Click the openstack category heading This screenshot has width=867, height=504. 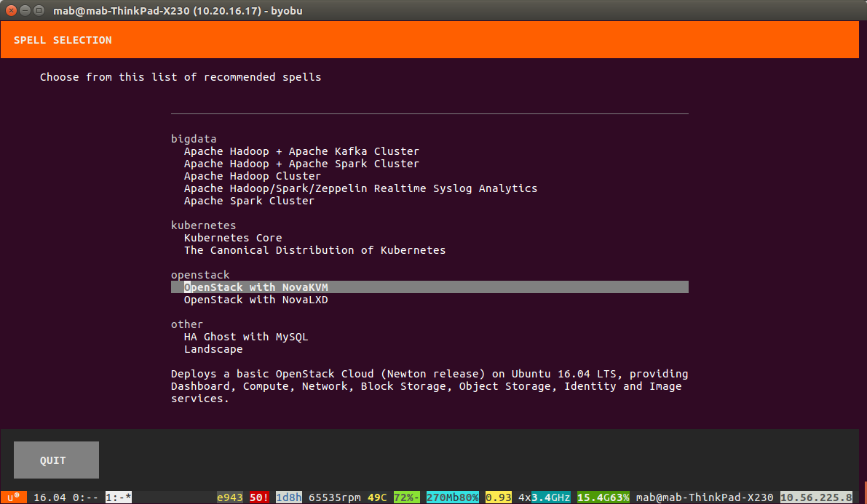click(x=200, y=275)
